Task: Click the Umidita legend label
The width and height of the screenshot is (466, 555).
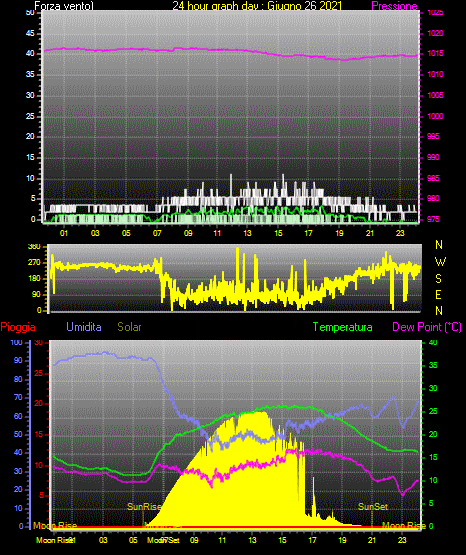Action: pyautogui.click(x=84, y=327)
